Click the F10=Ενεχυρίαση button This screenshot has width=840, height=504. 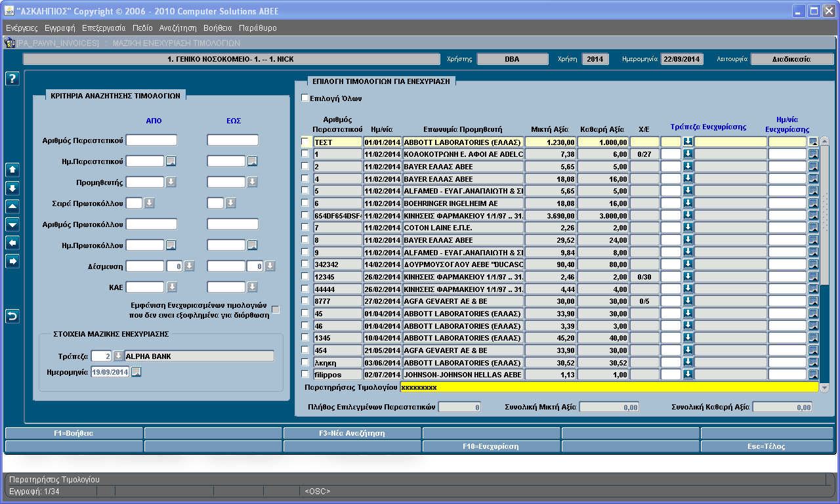point(491,446)
